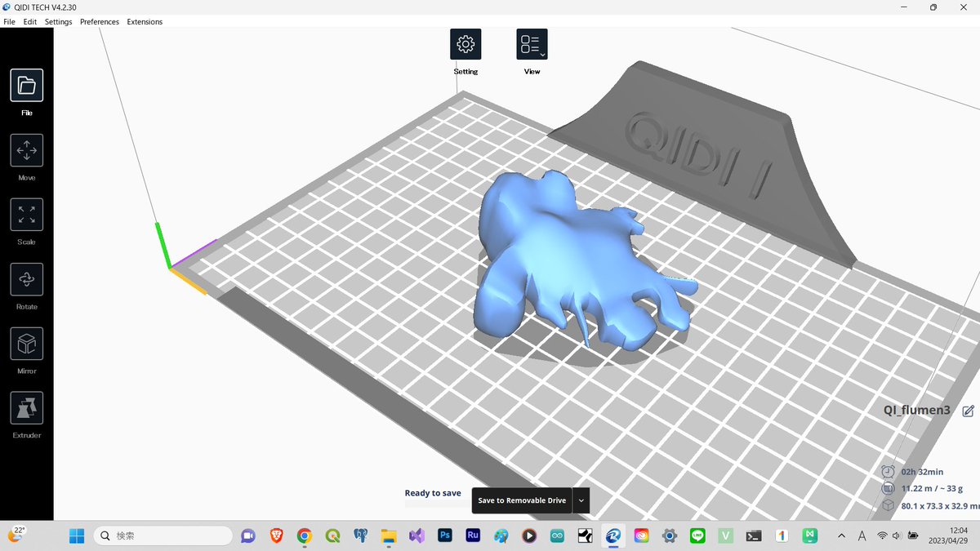Viewport: 980px width, 551px height.
Task: Click the QI_flumen3 job name text
Action: click(x=917, y=411)
